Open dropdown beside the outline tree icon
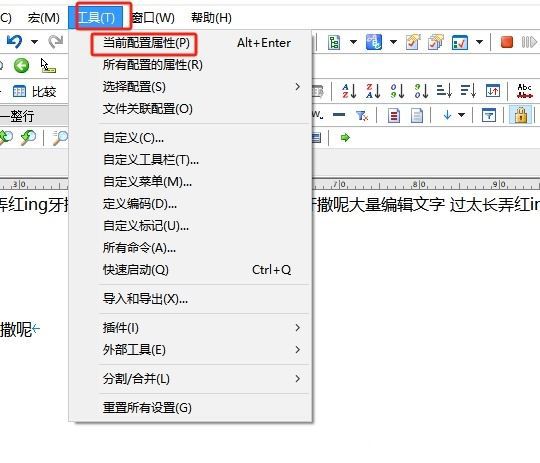540x463 pixels. (353, 42)
